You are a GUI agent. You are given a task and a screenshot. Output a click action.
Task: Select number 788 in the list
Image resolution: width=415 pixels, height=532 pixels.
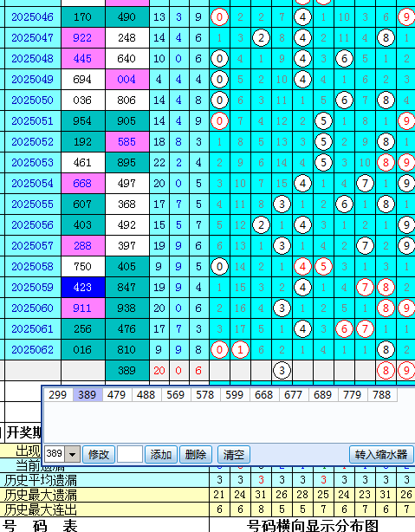point(382,395)
